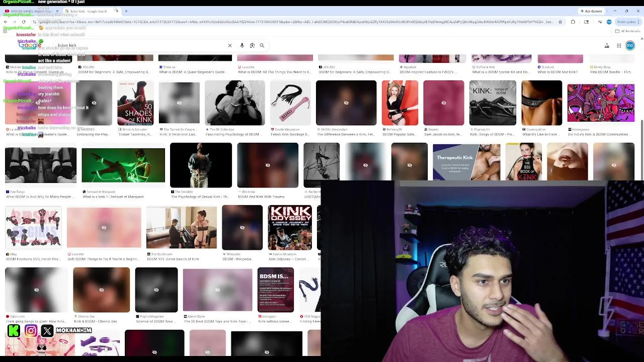Click the Kick logo in overlay
Viewport: 644px width, 362px height.
click(14, 331)
